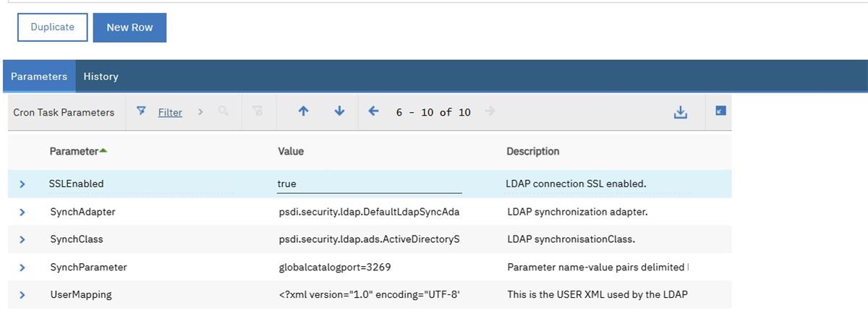Click the filter funnel icon
Screen dimensions: 868x313
(142, 111)
